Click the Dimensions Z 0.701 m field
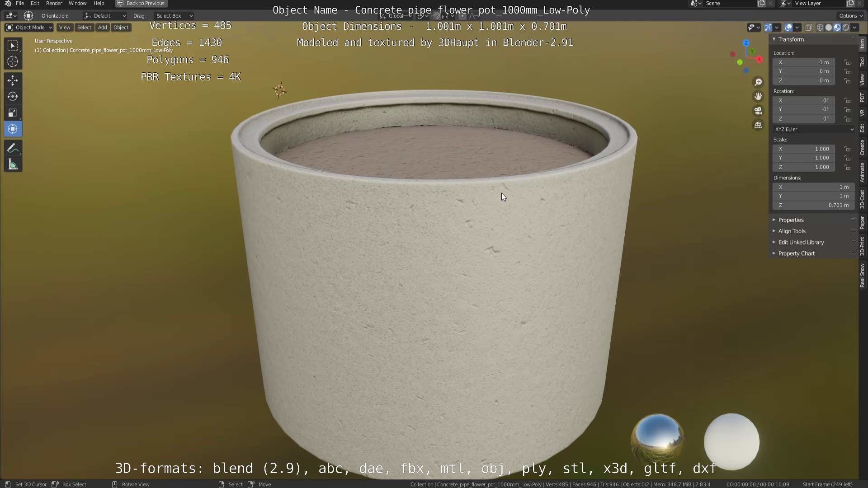The height and width of the screenshot is (488, 868). [814, 205]
